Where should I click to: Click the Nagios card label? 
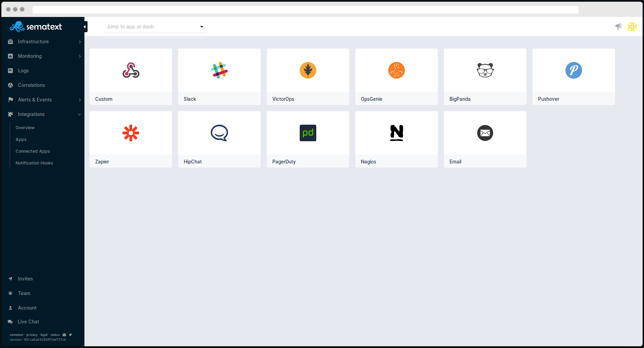369,162
